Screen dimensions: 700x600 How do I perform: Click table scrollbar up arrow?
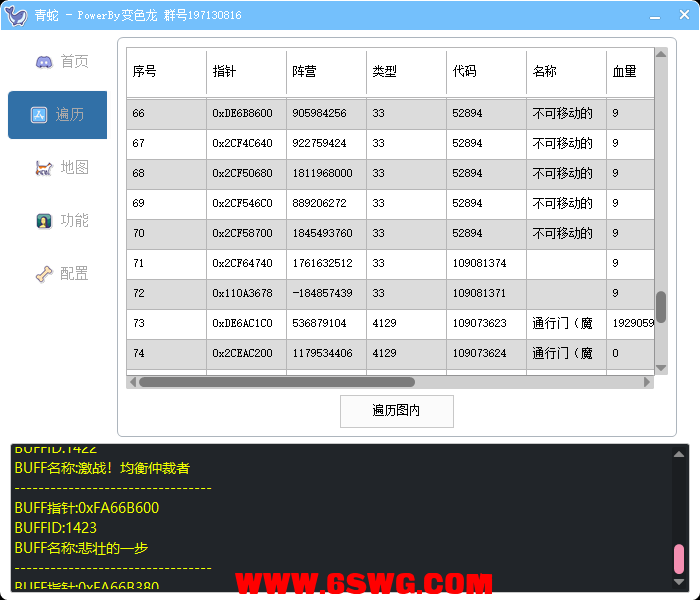661,54
